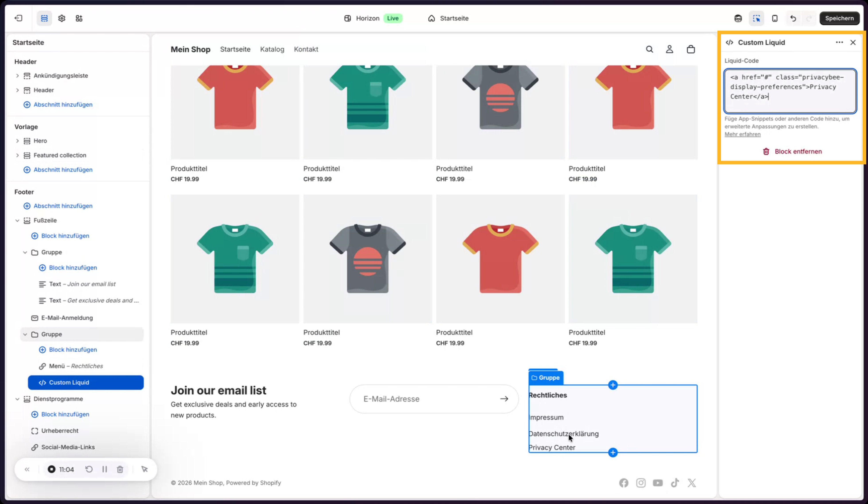Screen dimensions: 868x504
Task: Click Katalog in shop navigation
Action: click(x=272, y=49)
